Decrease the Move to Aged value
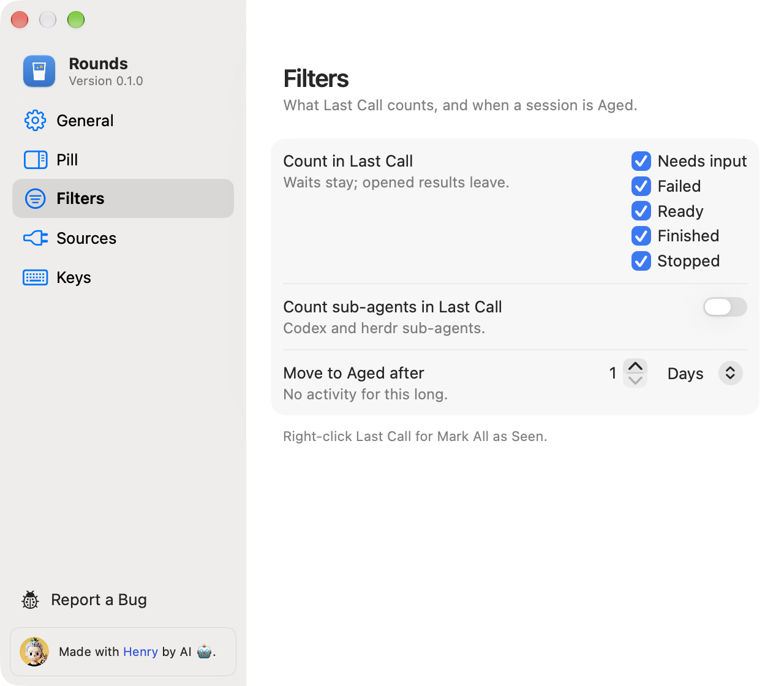 coord(635,380)
